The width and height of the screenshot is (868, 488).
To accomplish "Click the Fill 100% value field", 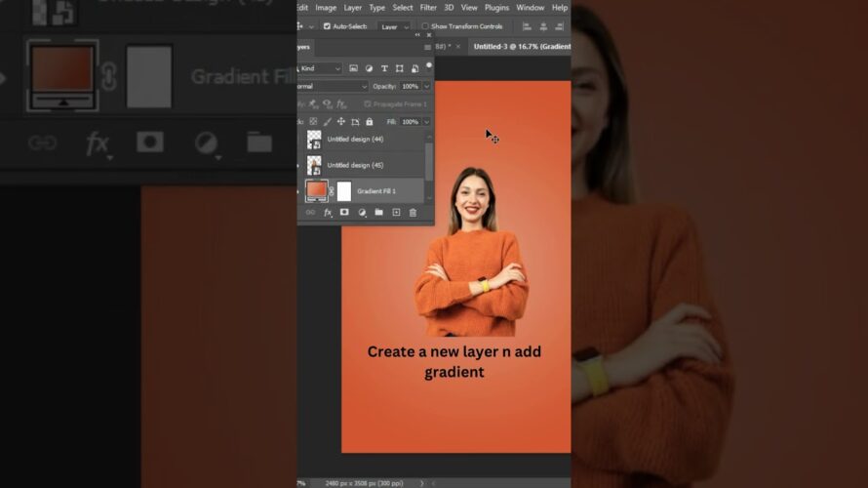I will point(411,122).
